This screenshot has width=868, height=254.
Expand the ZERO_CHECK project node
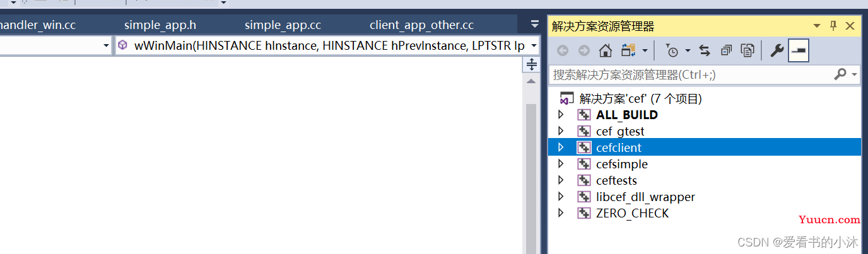click(560, 213)
